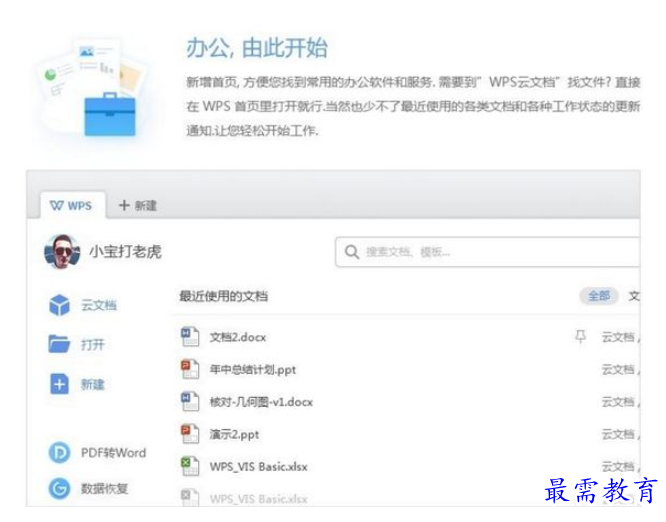The image size is (666, 522).
Task: Click the W logo on the WPS tab
Action: point(57,206)
